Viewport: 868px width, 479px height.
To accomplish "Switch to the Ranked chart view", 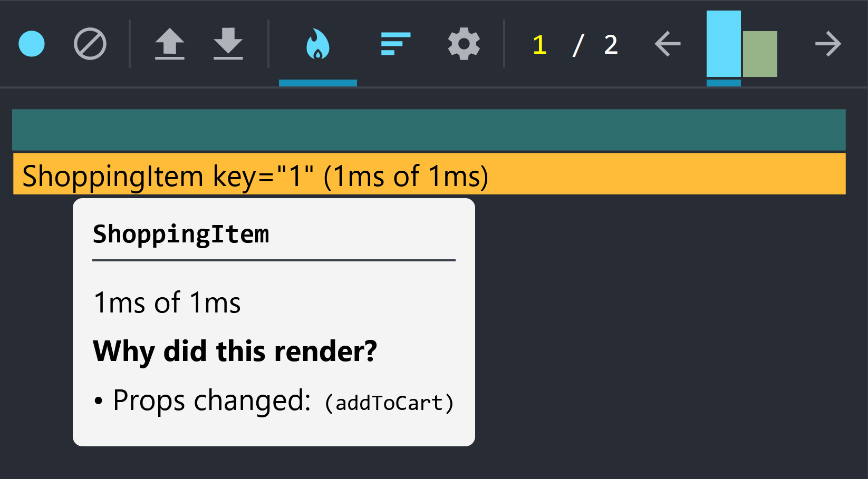I will click(x=395, y=44).
